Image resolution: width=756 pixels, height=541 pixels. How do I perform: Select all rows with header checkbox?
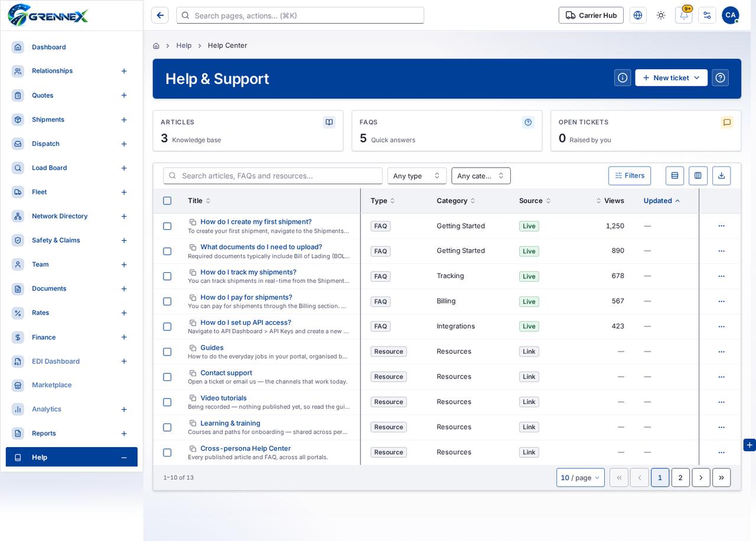click(167, 201)
